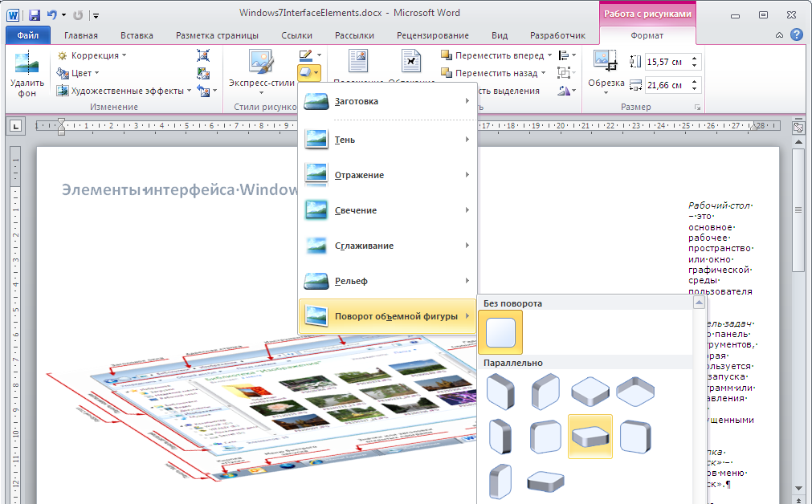Open the Обрезка crop dropdown arrow
This screenshot has height=504, width=812.
tap(606, 92)
